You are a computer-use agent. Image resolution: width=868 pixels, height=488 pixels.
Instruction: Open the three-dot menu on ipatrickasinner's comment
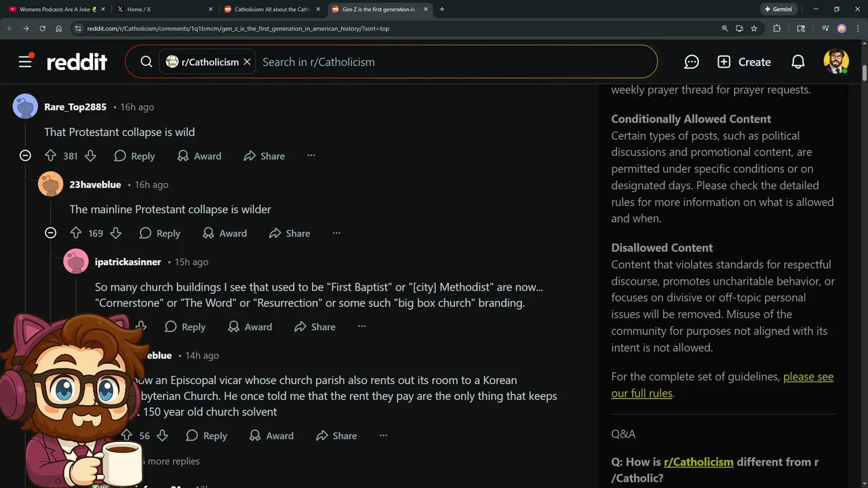[361, 327]
